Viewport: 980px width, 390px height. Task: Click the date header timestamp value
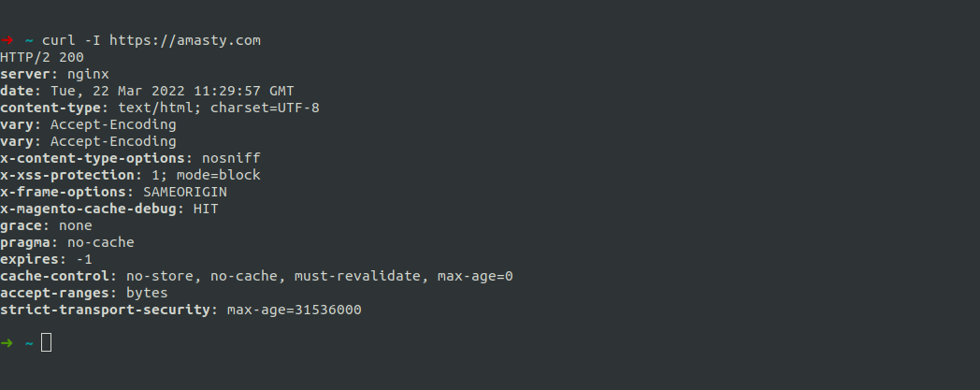pos(172,92)
